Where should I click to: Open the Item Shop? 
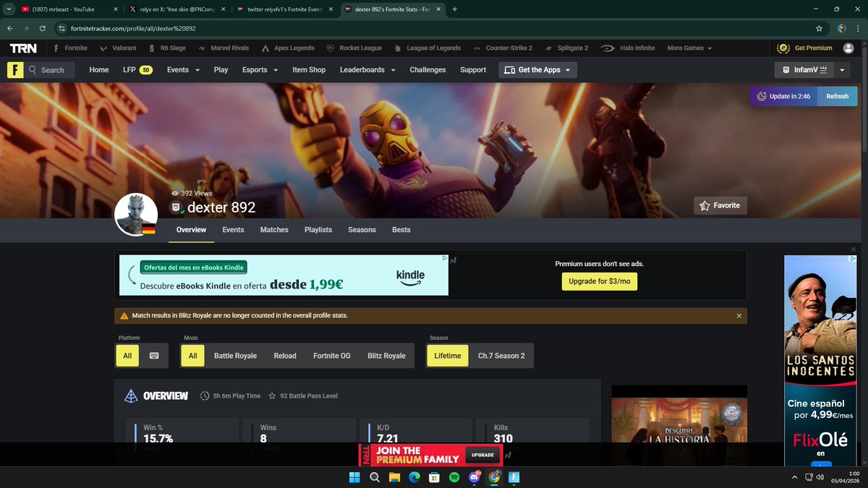click(x=309, y=70)
